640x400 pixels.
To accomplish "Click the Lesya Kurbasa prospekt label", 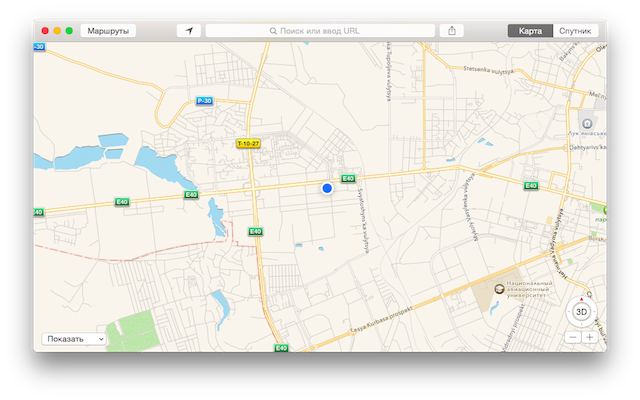I will [x=382, y=320].
